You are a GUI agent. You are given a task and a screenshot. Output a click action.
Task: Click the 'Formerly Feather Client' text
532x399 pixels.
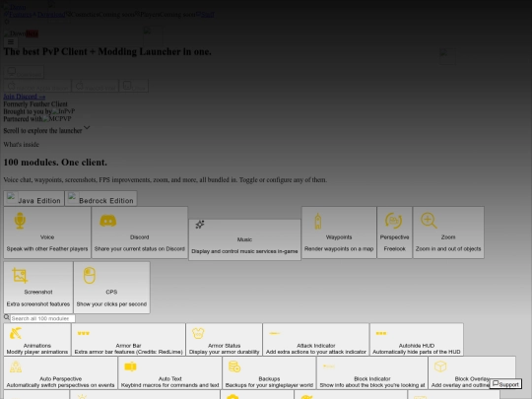(35, 103)
